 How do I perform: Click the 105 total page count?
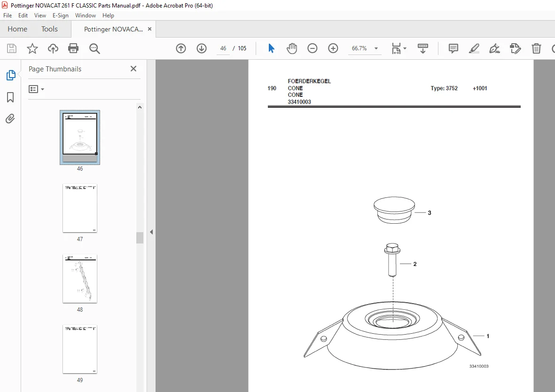click(x=242, y=48)
